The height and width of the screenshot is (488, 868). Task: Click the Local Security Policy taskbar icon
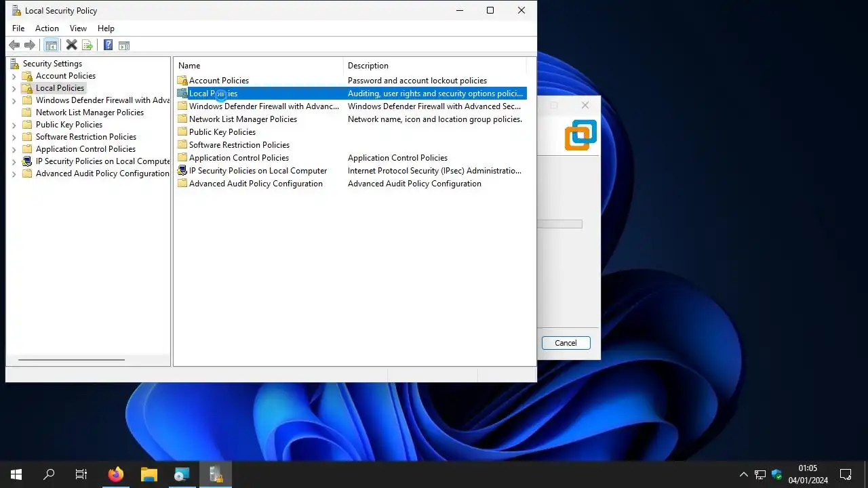216,474
